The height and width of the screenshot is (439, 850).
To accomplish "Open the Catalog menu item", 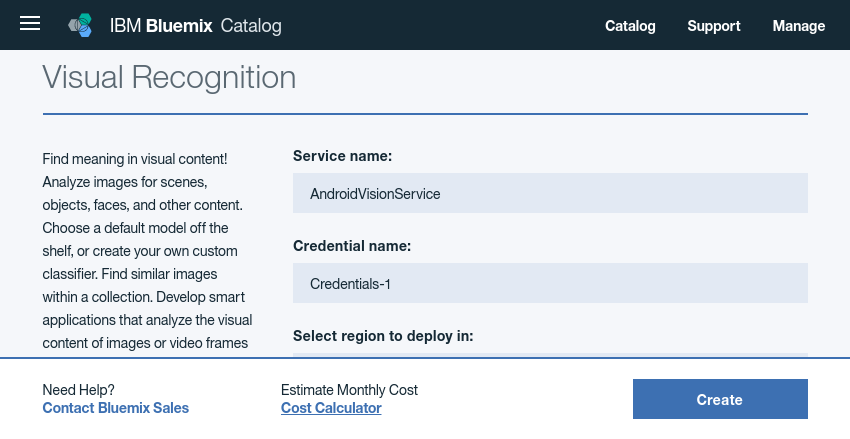I will click(x=630, y=26).
